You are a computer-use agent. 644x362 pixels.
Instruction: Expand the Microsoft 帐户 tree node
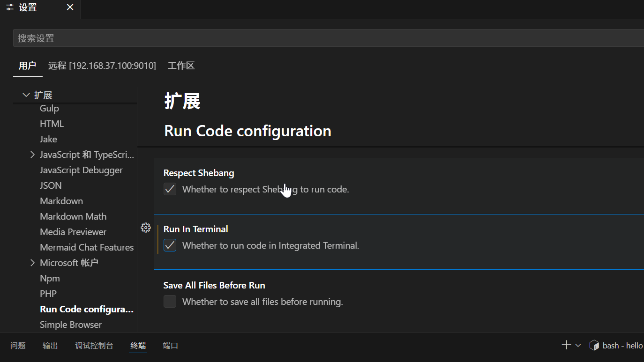32,263
